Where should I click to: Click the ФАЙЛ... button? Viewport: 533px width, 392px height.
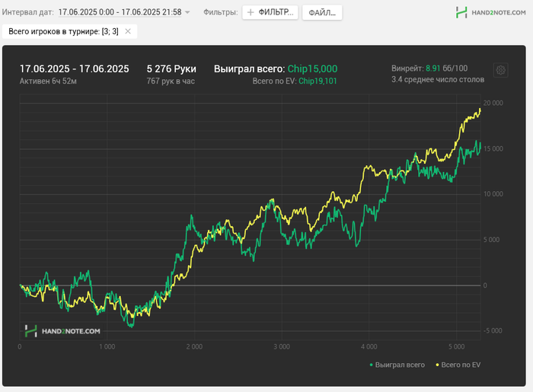[x=322, y=13]
